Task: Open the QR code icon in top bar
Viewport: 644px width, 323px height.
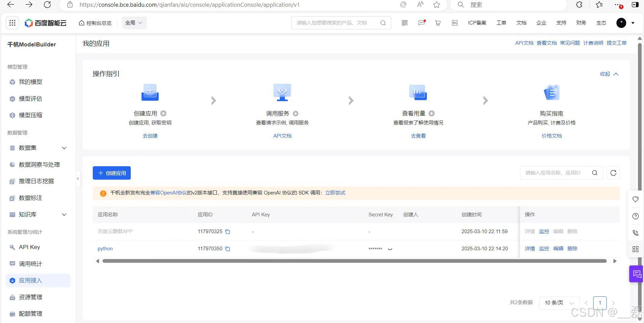Action: point(405,23)
